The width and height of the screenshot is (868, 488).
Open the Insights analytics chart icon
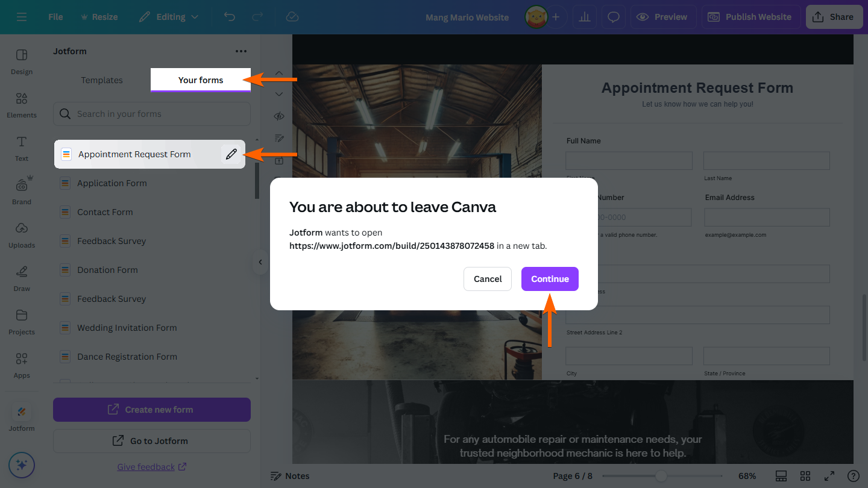click(x=584, y=17)
